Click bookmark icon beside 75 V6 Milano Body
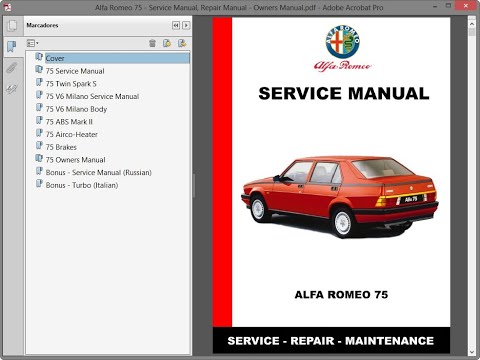 [39, 107]
